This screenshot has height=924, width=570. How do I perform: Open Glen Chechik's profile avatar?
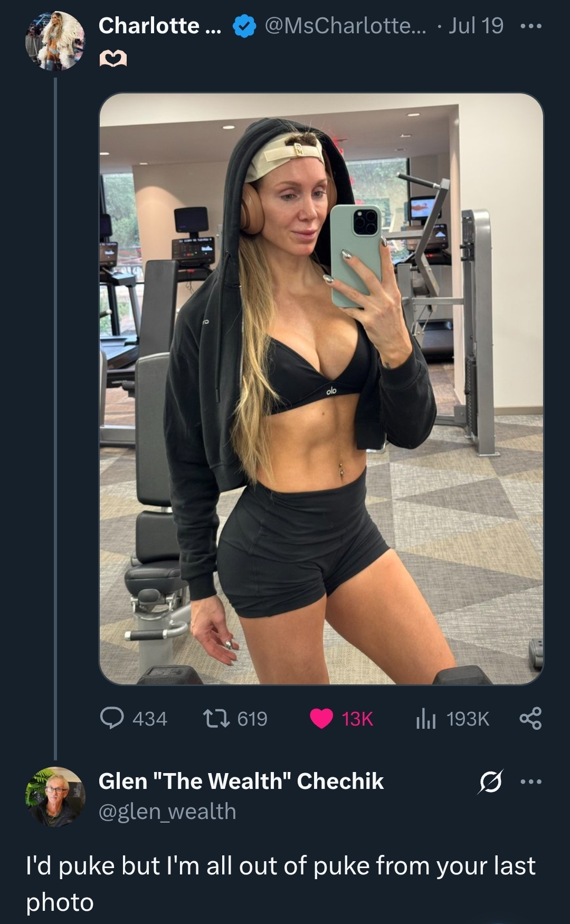click(x=55, y=796)
